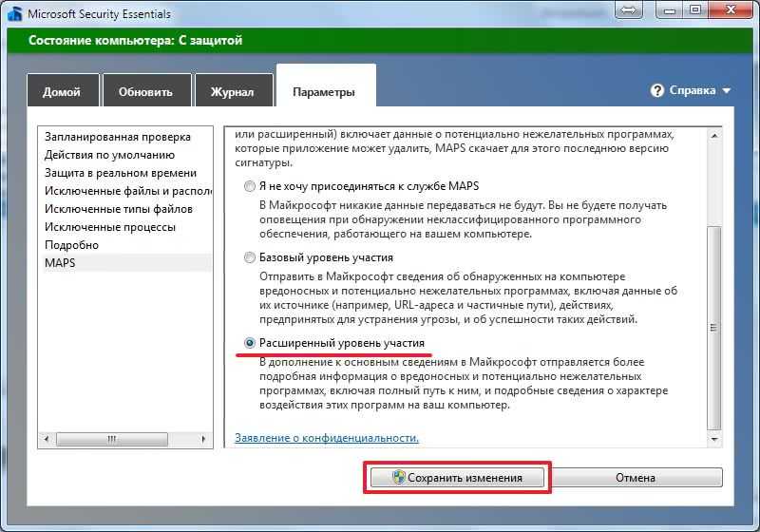
Task: Select 'Исключенные типы файлов' item
Action: click(x=125, y=209)
